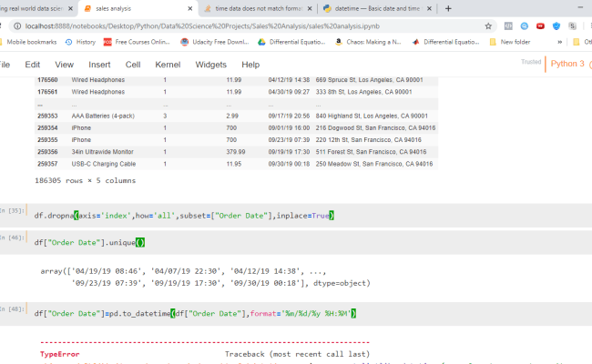Click order date '09/17/19 20:56'

coord(289,116)
